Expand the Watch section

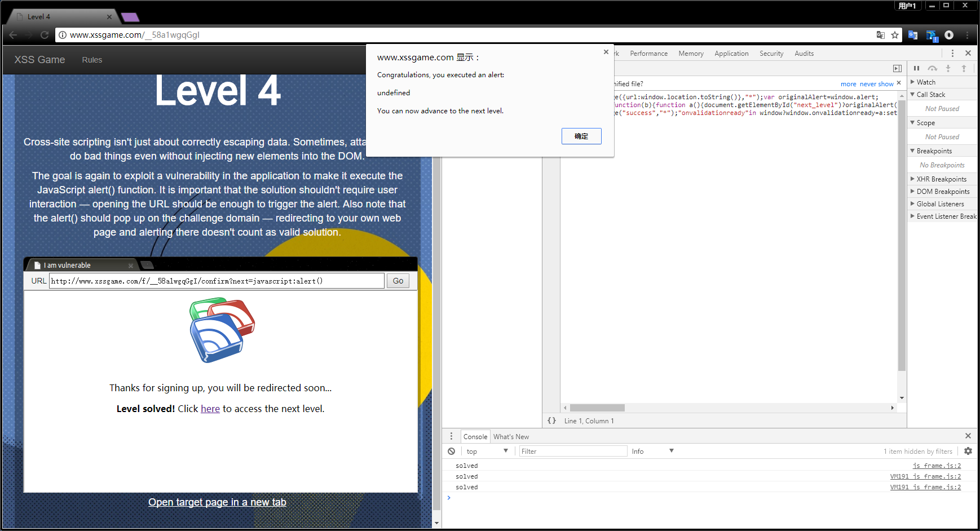[x=925, y=82]
